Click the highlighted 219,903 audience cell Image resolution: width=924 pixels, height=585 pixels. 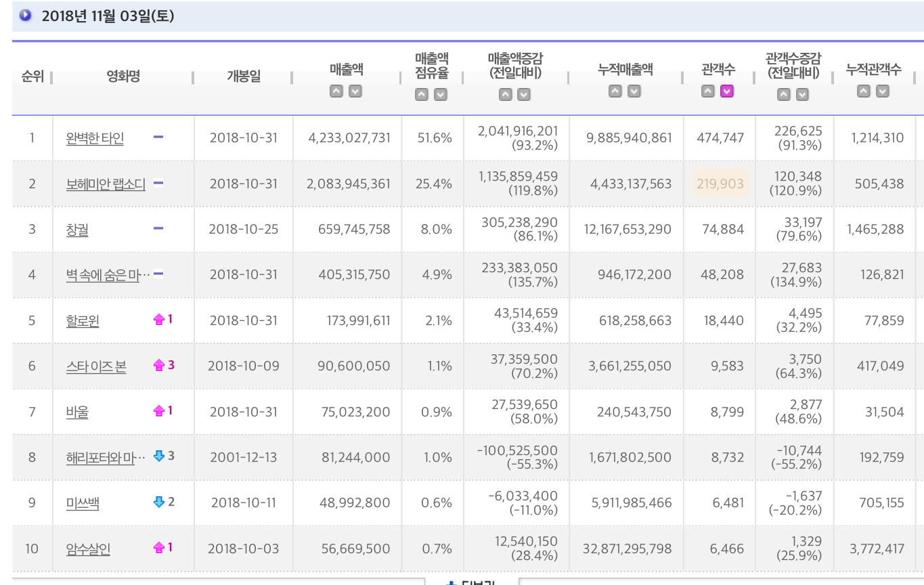[x=720, y=183]
